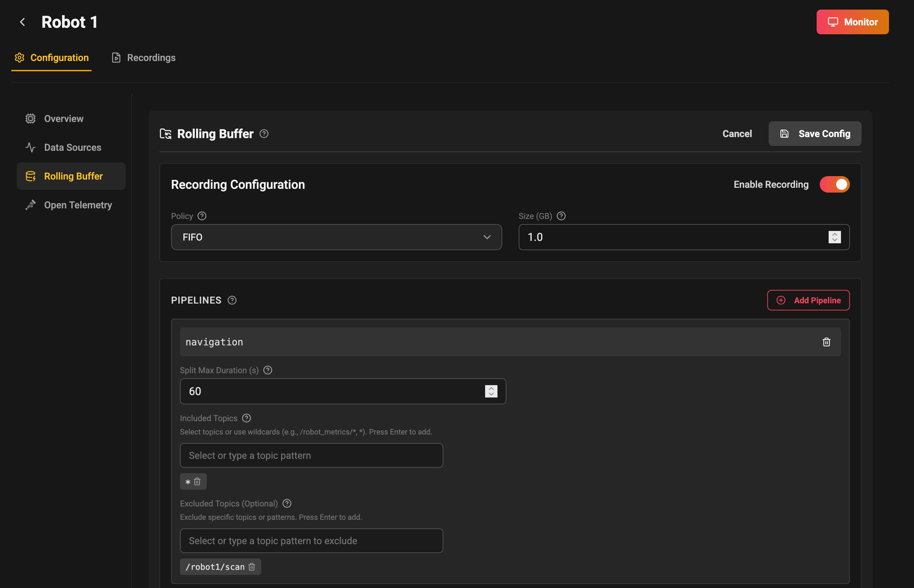Click the wildcard hint text under Included Topics
Image resolution: width=914 pixels, height=588 pixels.
pyautogui.click(x=306, y=432)
